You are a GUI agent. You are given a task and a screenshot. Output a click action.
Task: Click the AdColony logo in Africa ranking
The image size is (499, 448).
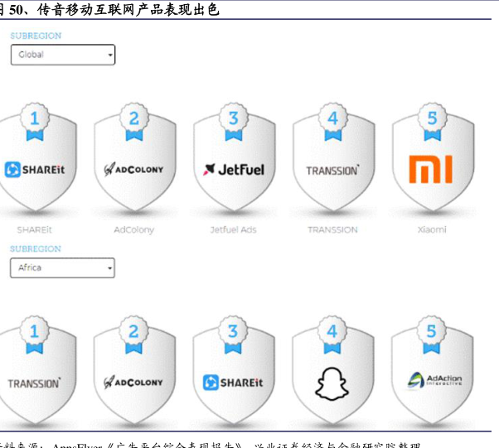pyautogui.click(x=133, y=383)
